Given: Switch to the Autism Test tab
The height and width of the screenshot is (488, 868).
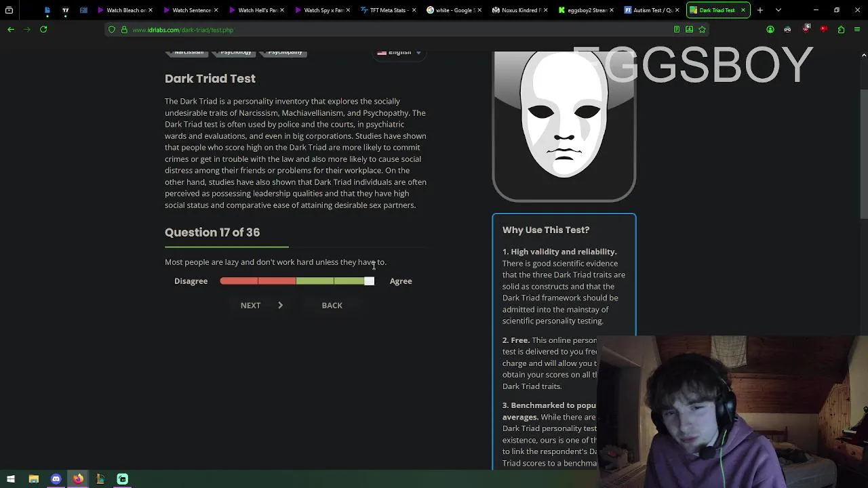Looking at the screenshot, I should [652, 10].
